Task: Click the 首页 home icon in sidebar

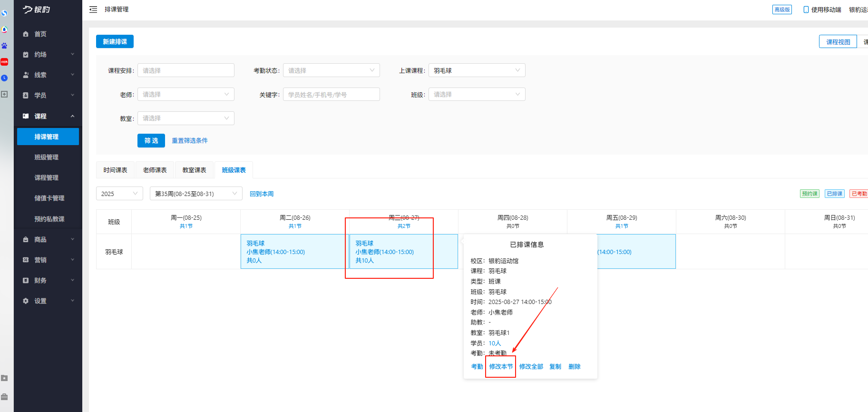Action: (26, 34)
